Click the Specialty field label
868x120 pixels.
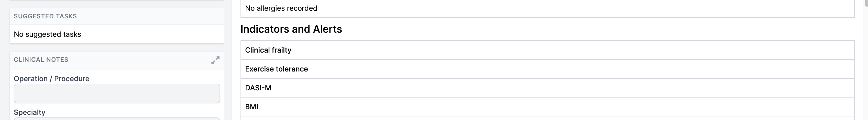[x=30, y=112]
